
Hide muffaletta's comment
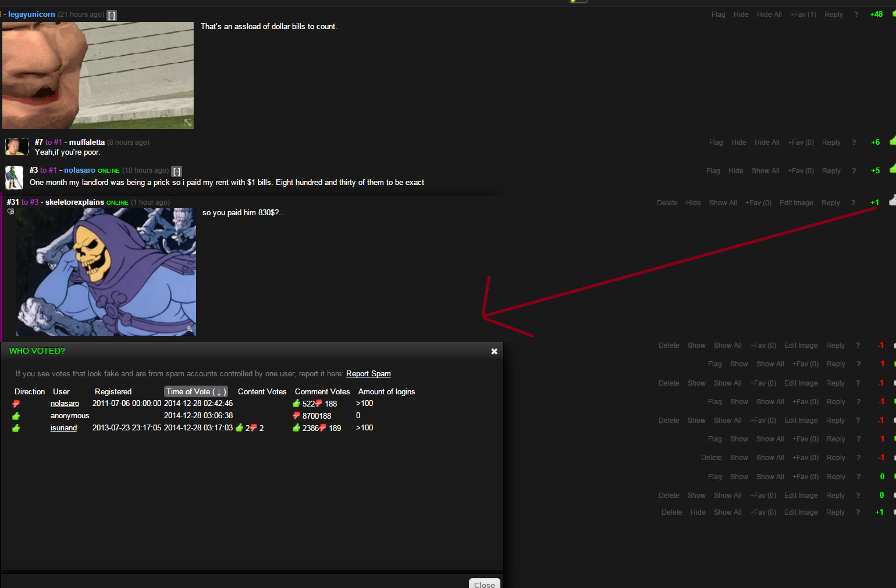[738, 142]
